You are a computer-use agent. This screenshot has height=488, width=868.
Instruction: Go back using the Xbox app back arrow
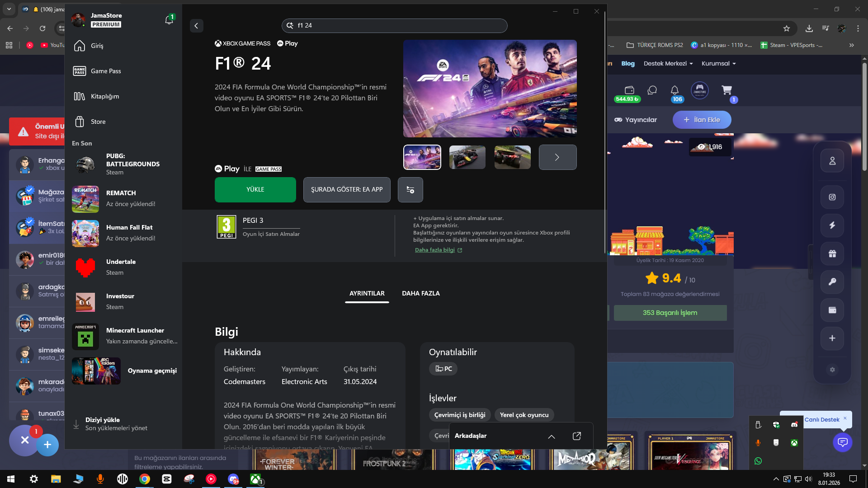[x=196, y=26]
